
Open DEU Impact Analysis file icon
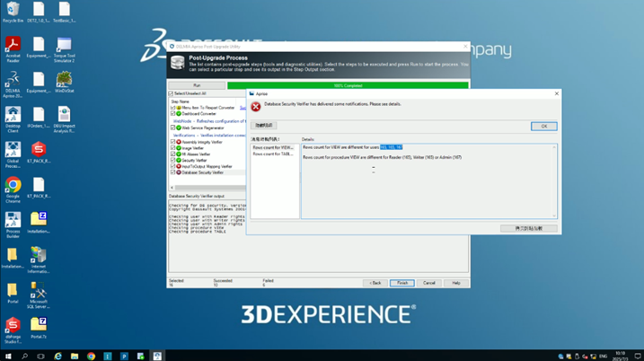click(64, 119)
